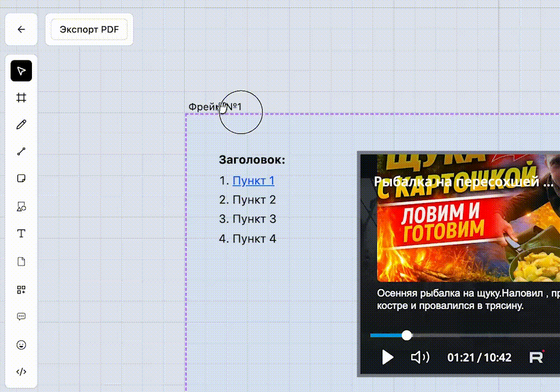Mute the video with speaker icon
560x392 pixels.
click(419, 357)
